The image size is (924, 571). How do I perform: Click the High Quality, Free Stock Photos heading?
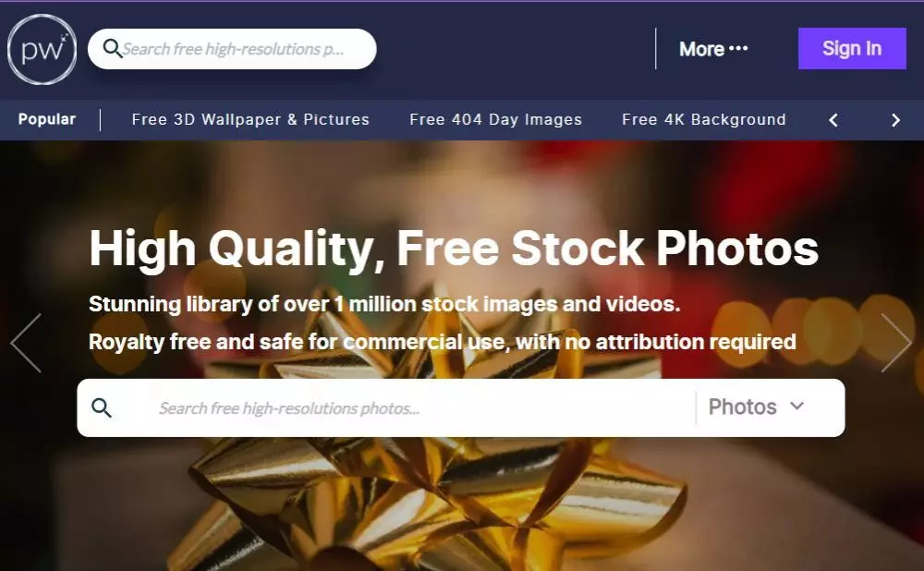click(x=454, y=249)
